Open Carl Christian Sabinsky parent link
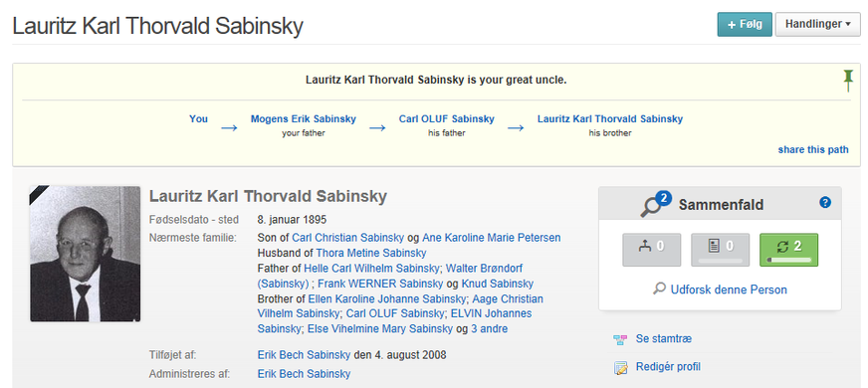 347,238
